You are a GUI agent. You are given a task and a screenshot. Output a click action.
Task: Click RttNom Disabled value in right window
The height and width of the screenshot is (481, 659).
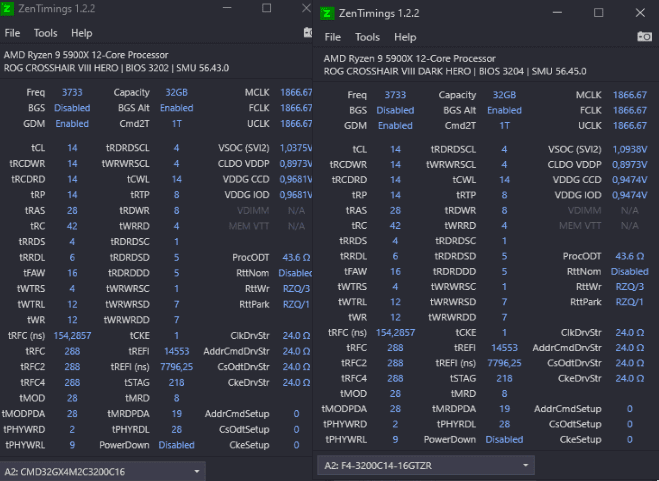click(x=630, y=272)
